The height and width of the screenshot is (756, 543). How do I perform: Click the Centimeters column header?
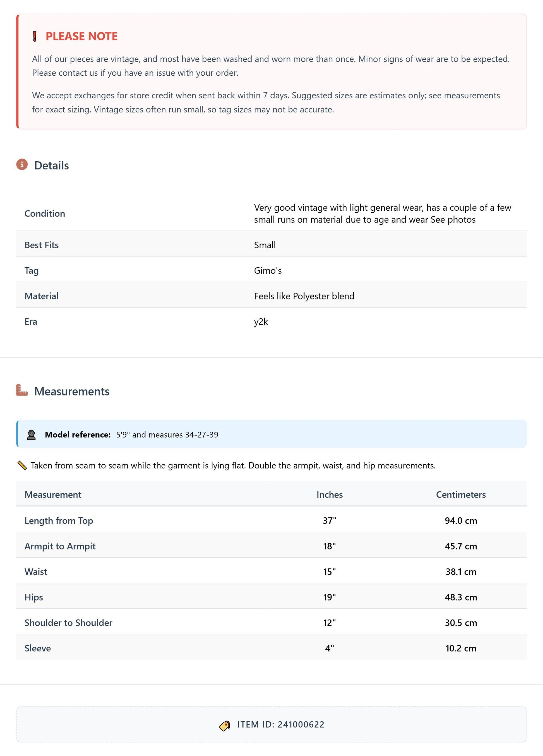(x=461, y=494)
